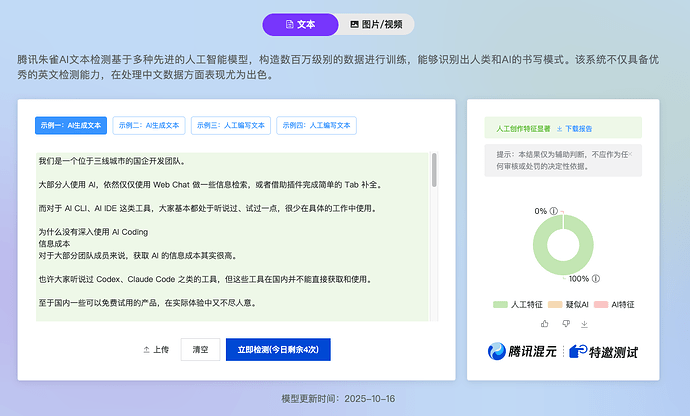Click 上传 to upload a file
The width and height of the screenshot is (690, 416).
pyautogui.click(x=156, y=350)
